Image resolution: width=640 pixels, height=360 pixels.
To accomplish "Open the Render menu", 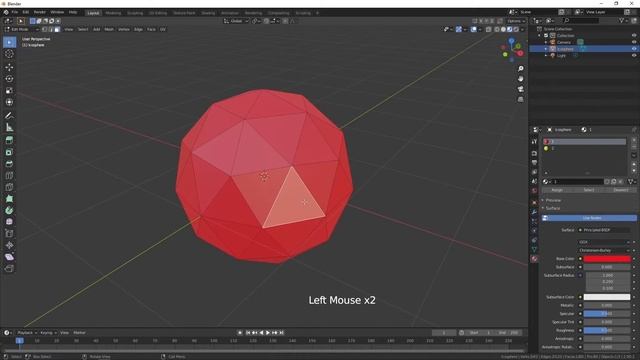I will point(40,12).
